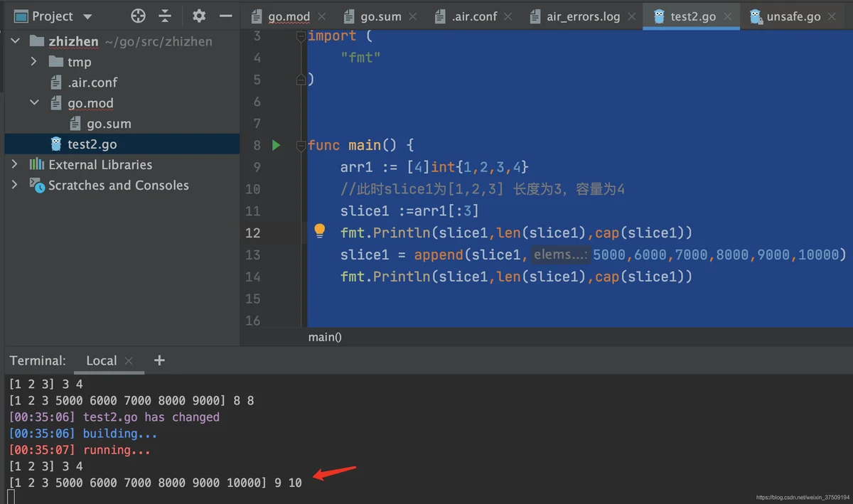
Task: Collapse the go.mod tree node
Action: click(33, 103)
